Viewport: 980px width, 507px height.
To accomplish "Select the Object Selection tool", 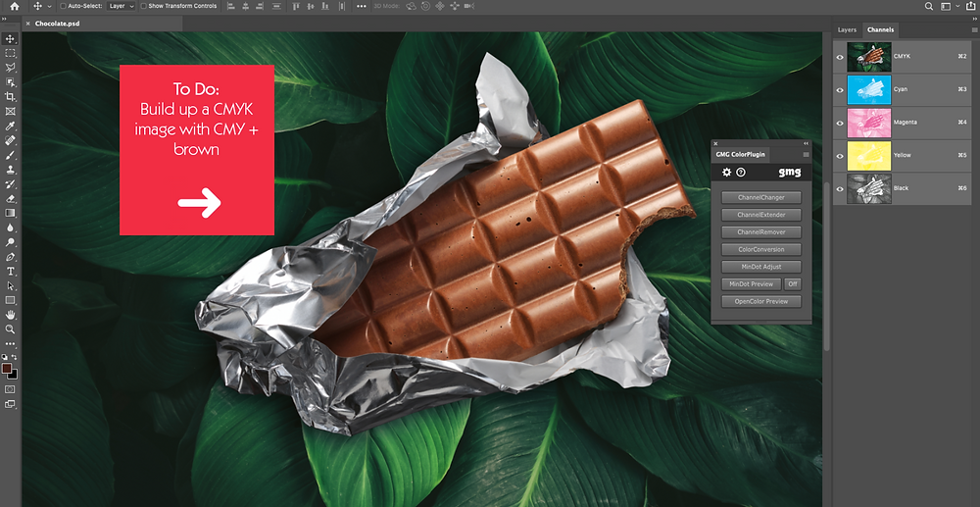I will pos(11,82).
